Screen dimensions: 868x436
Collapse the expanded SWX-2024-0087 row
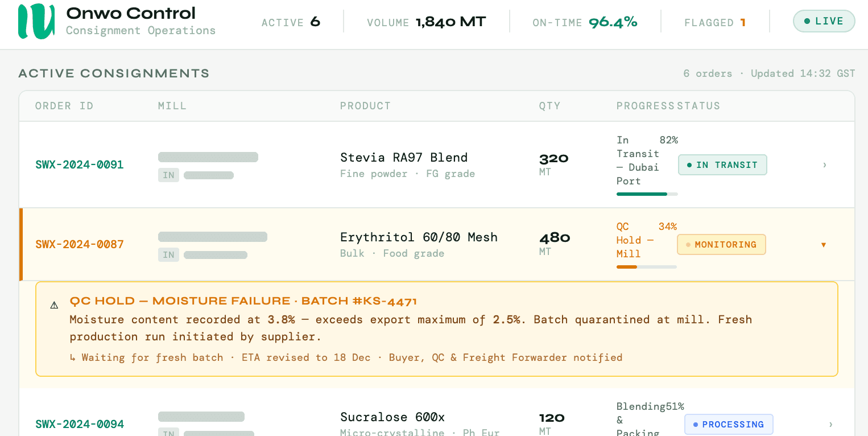coord(824,244)
